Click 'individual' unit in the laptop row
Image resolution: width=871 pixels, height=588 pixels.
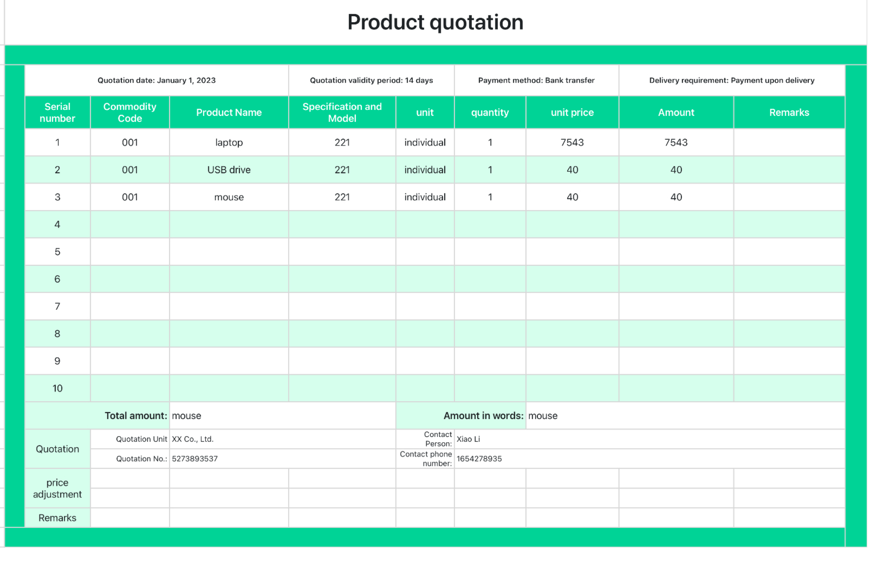pyautogui.click(x=425, y=142)
